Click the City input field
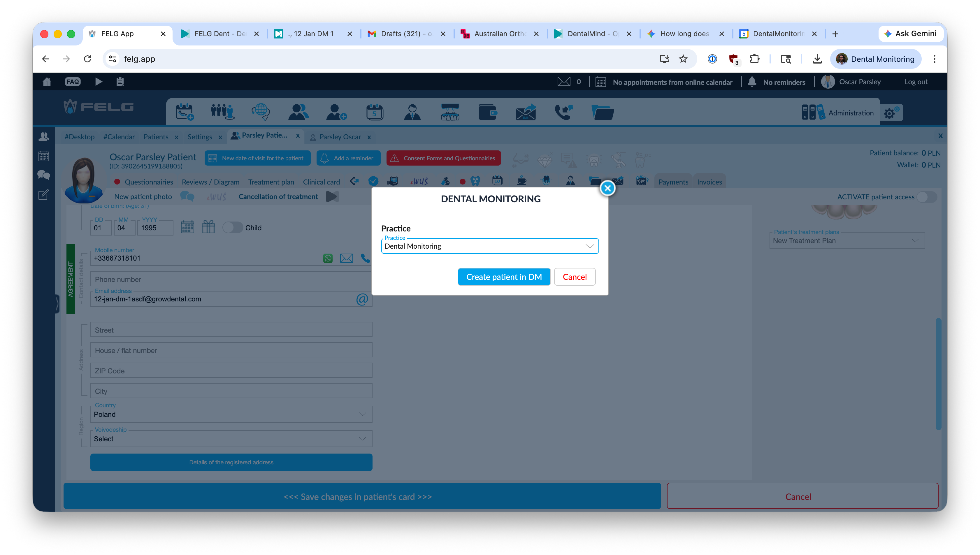Screen dimensions: 980x555 click(x=231, y=391)
